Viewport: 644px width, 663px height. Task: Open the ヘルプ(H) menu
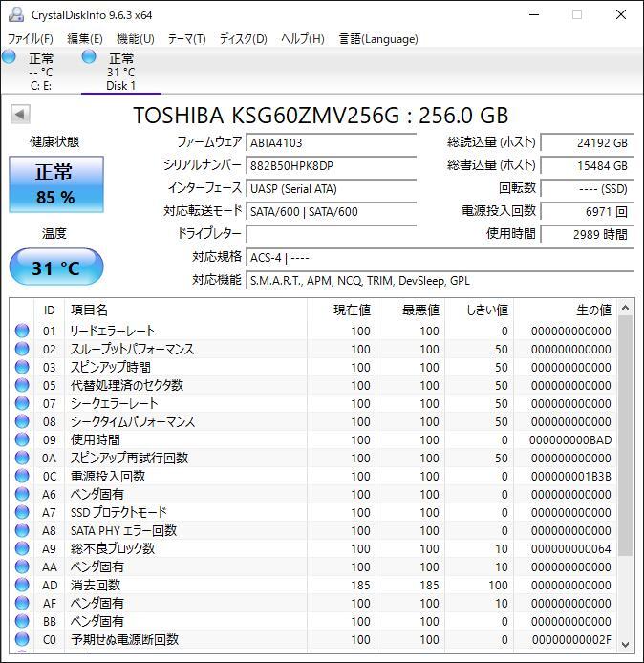(303, 39)
